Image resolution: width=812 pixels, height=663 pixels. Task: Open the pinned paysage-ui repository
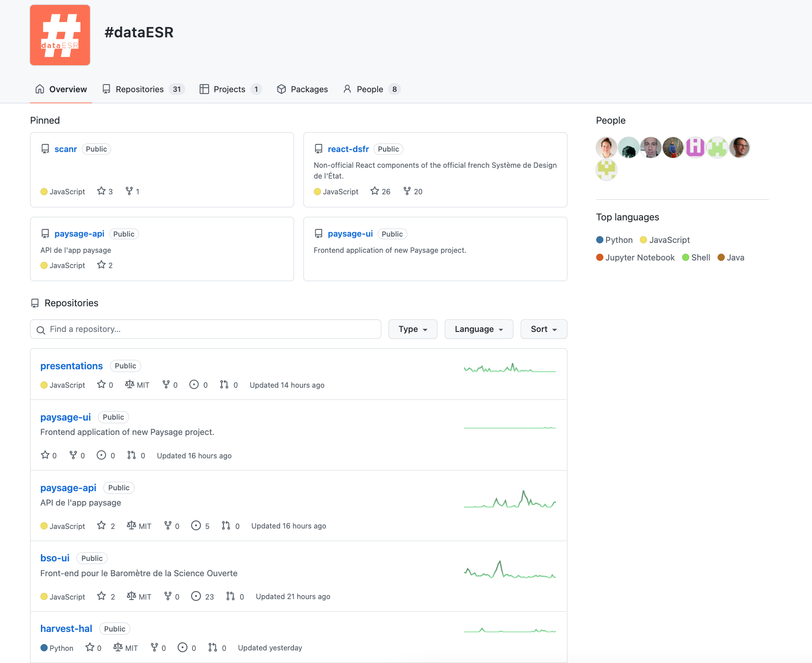350,234
